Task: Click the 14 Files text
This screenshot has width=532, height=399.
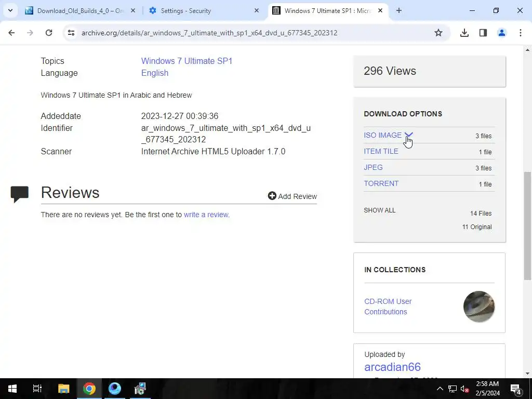Action: (x=481, y=214)
